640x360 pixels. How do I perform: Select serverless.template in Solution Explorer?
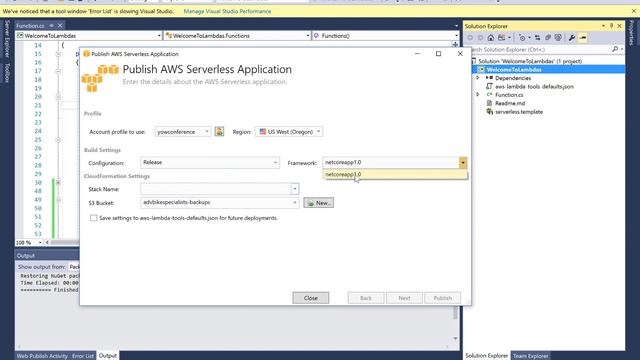click(519, 111)
